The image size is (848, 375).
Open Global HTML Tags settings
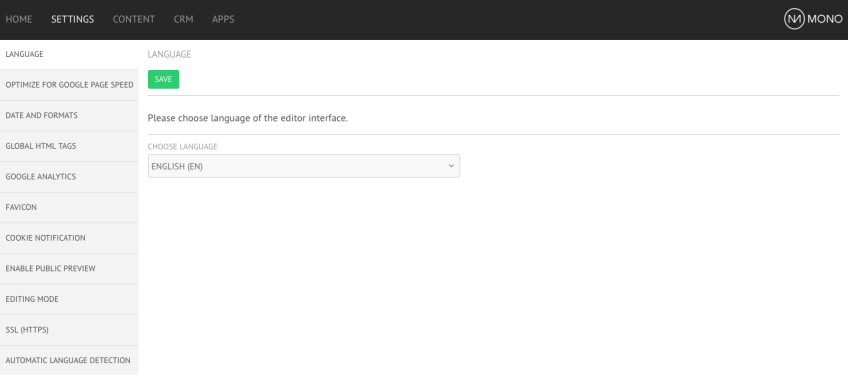point(69,146)
